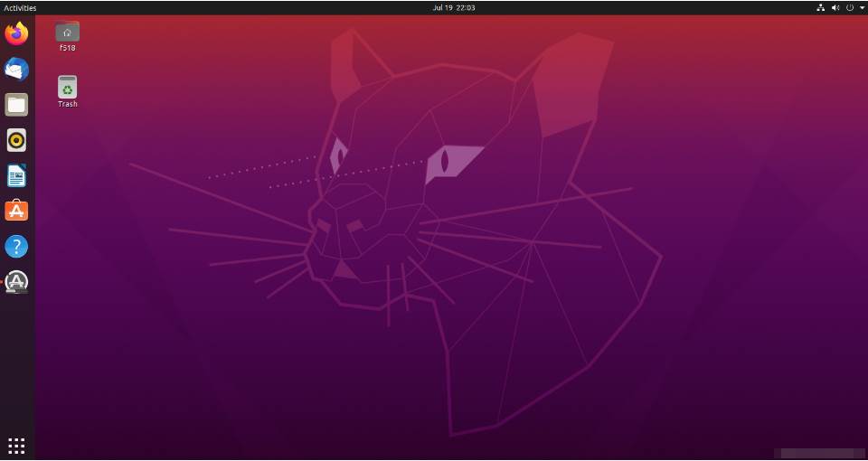
Task: Click the network status icon
Action: point(821,8)
